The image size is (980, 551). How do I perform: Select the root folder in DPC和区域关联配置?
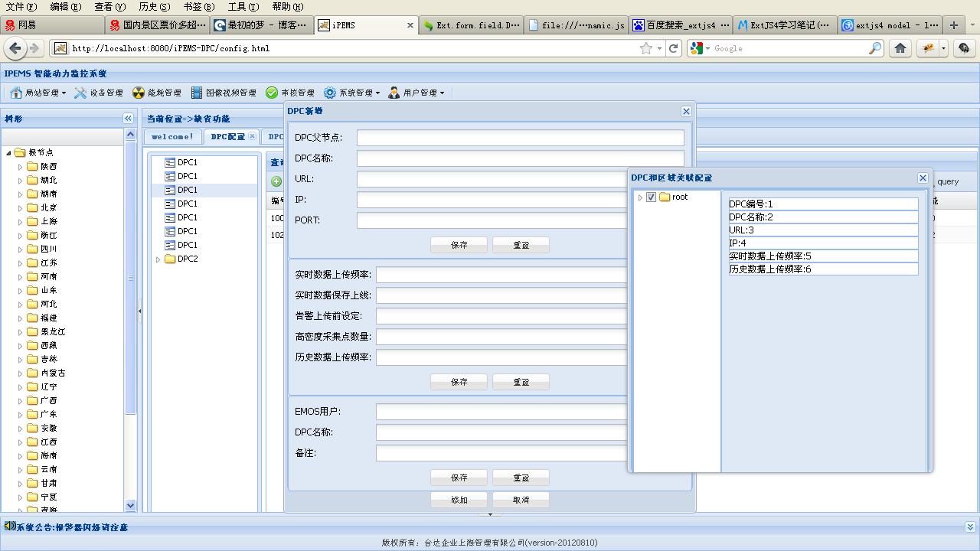click(x=665, y=197)
